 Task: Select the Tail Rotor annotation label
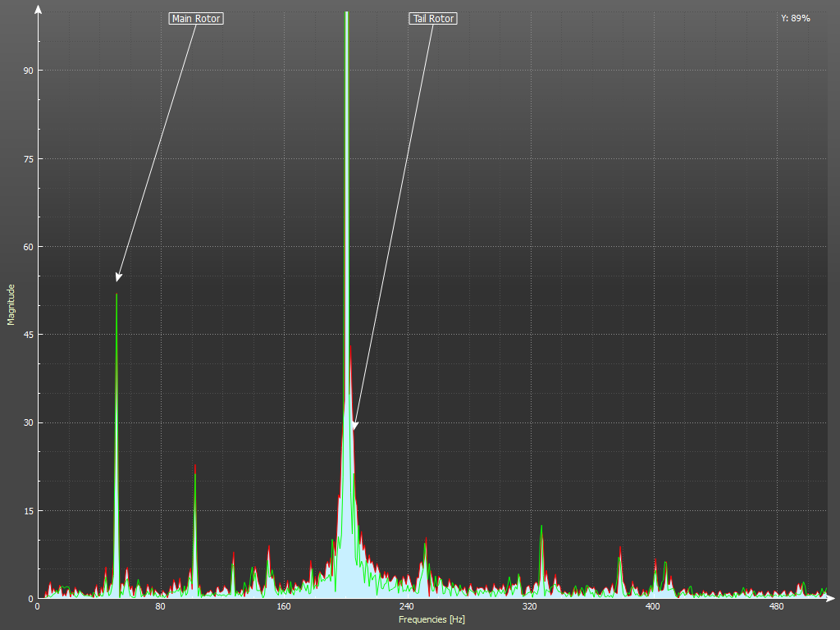[432, 18]
